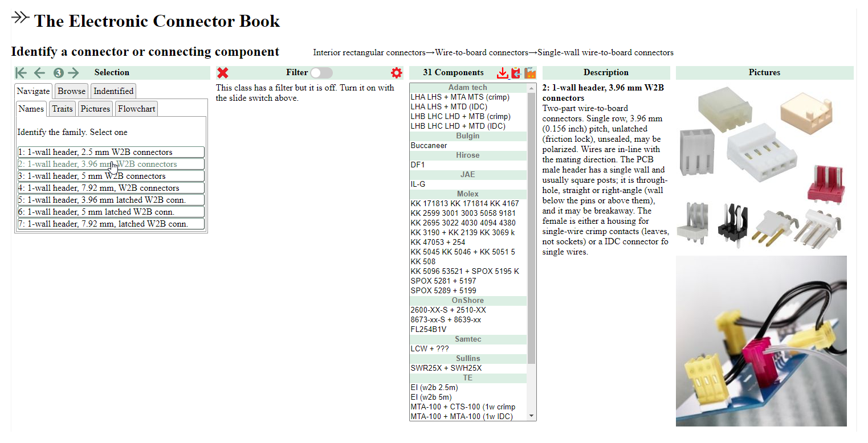The image size is (868, 443).
Task: Click the back arrow in Selection header
Action: pyautogui.click(x=39, y=73)
